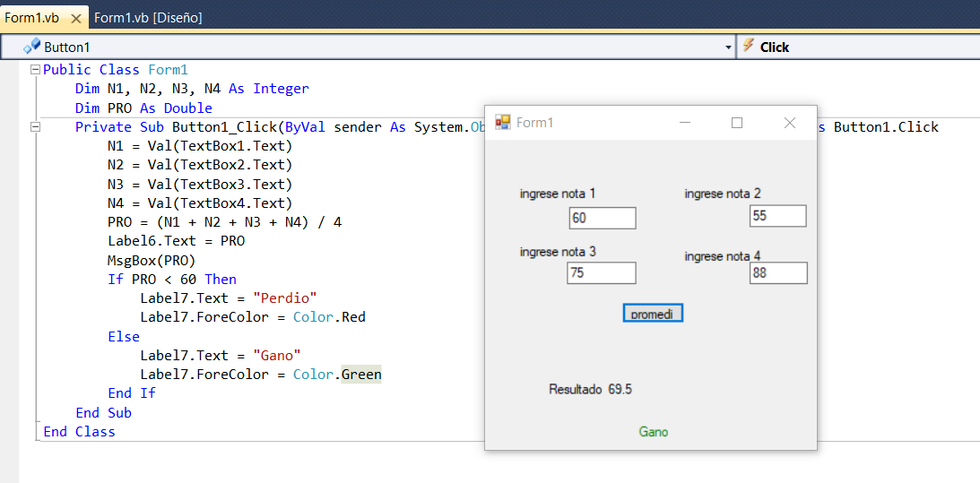The height and width of the screenshot is (483, 980).
Task: Collapse the Public Class Form1 block
Action: point(36,69)
